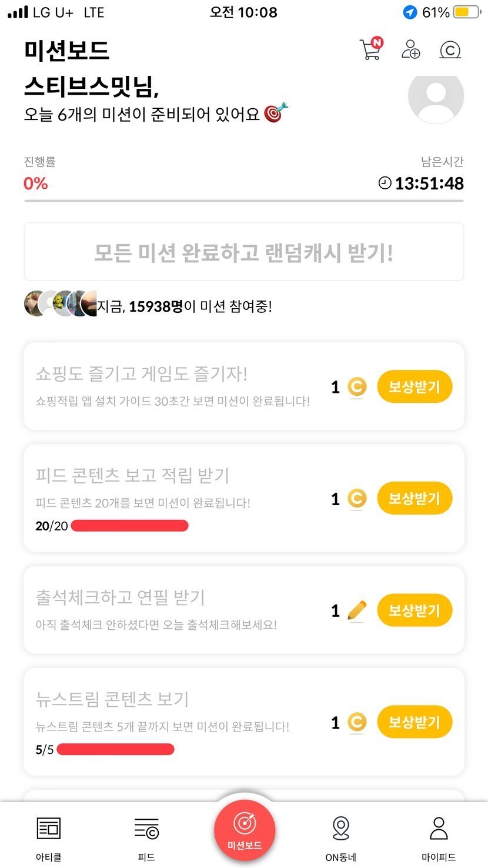Open the shopping cart icon
Image resolution: width=488 pixels, height=868 pixels.
click(370, 49)
